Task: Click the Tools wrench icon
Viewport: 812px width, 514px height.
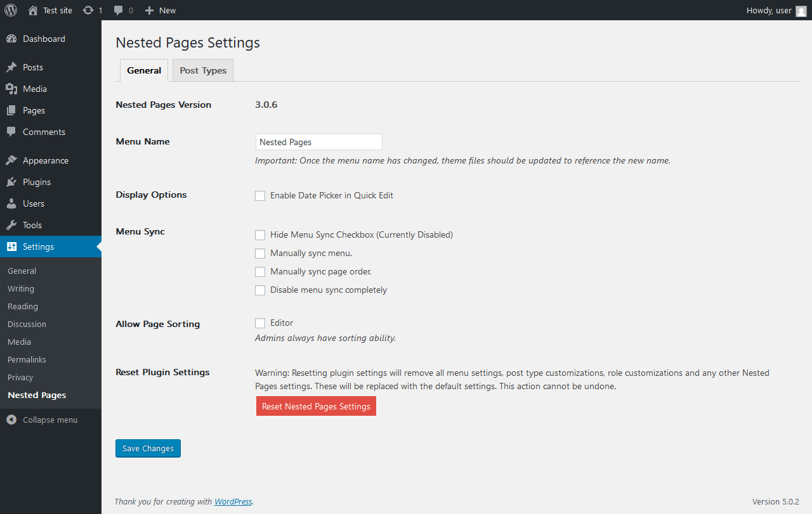Action: pos(11,225)
